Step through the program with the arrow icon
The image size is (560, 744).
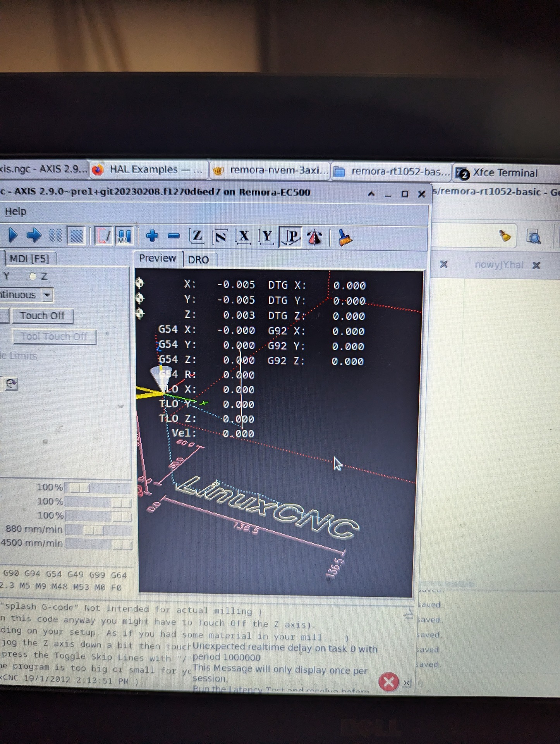click(34, 235)
